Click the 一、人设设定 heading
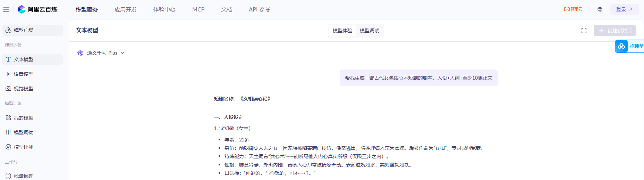644x180 pixels. click(x=229, y=117)
